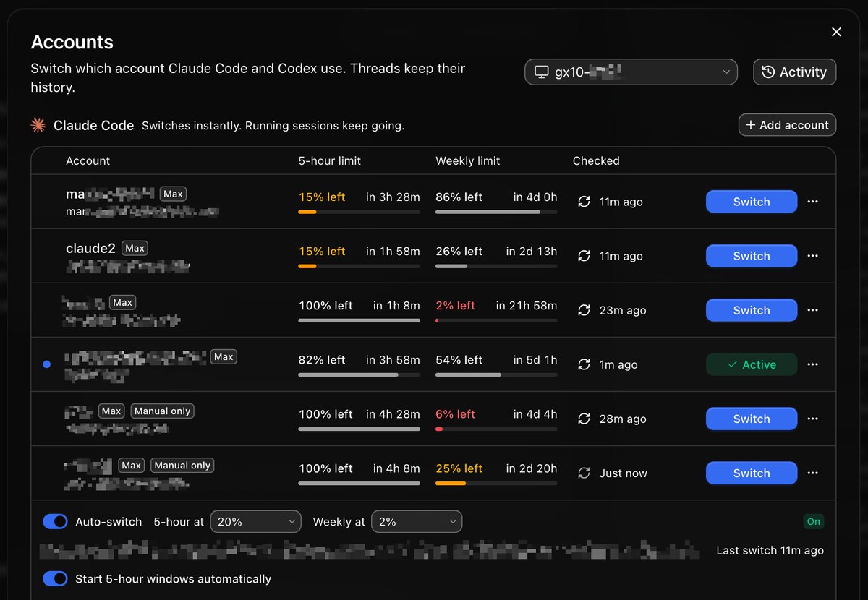Open more options for 6% left account
The width and height of the screenshot is (868, 600).
(812, 419)
